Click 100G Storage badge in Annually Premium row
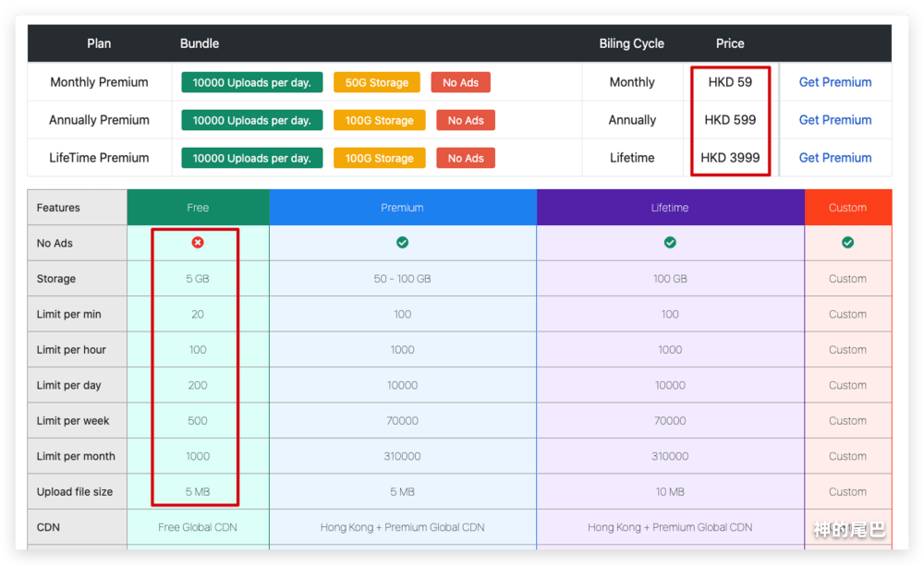 point(379,120)
